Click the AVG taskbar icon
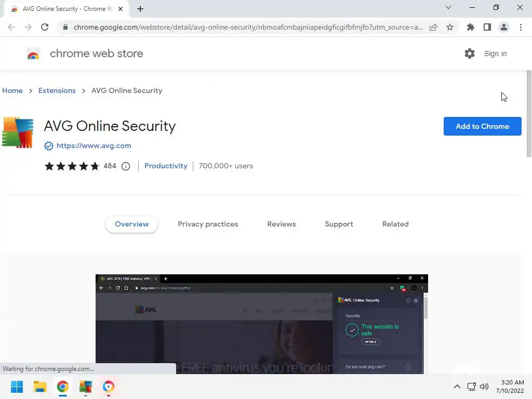Screen dimensions: 532x399 point(86,387)
